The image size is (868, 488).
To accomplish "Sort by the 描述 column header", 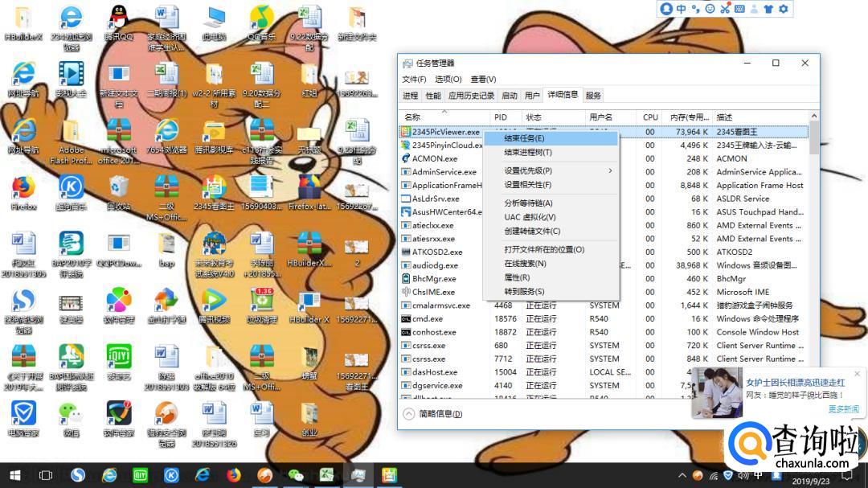I will click(x=759, y=117).
